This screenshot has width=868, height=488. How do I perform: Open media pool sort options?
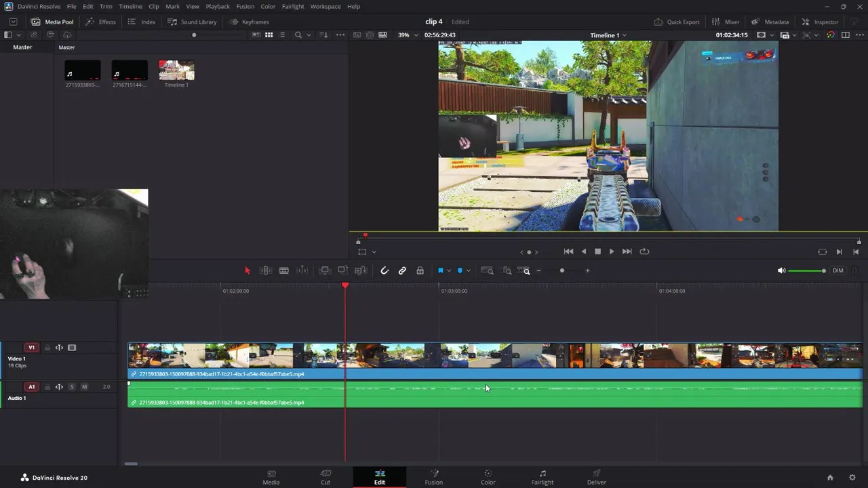tap(323, 35)
